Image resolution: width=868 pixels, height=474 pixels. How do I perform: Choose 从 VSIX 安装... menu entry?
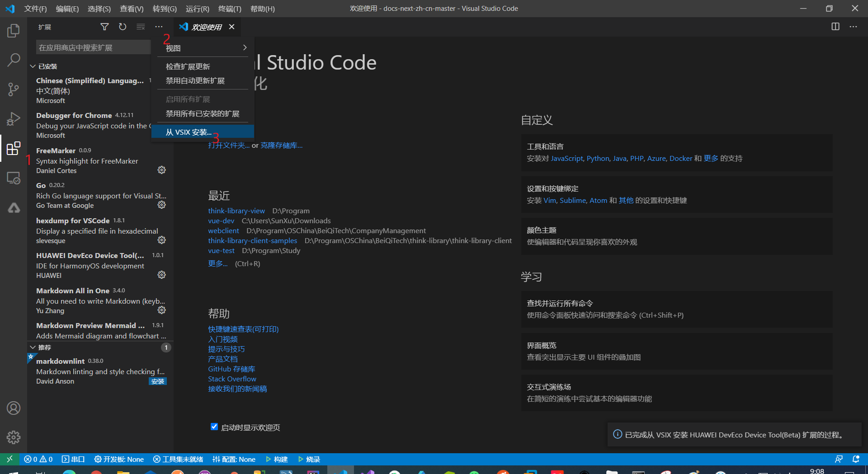tap(203, 132)
